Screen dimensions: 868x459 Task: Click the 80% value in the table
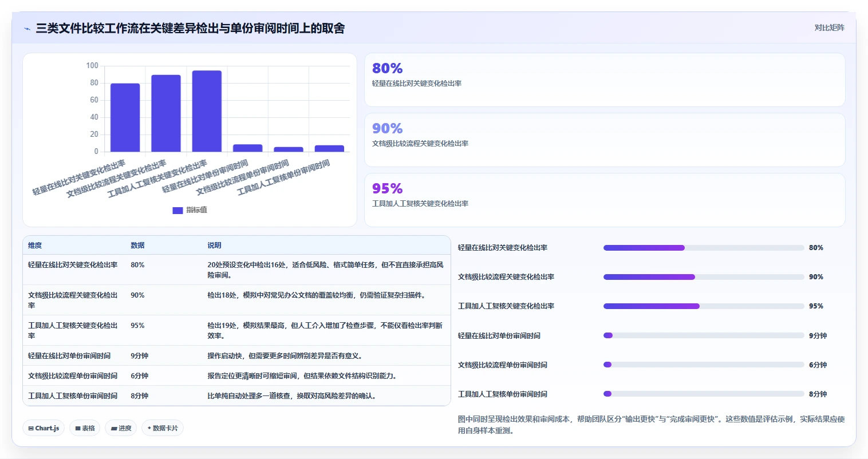click(x=137, y=265)
